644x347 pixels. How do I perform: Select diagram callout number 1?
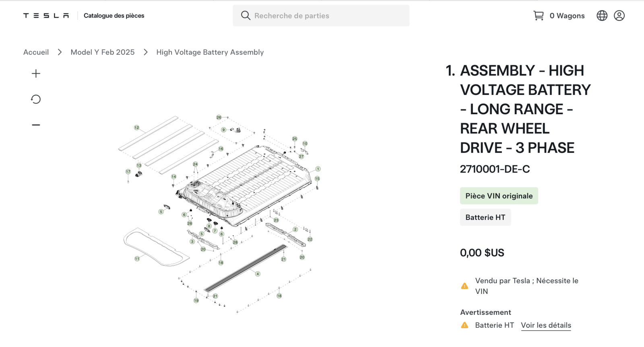pyautogui.click(x=318, y=169)
